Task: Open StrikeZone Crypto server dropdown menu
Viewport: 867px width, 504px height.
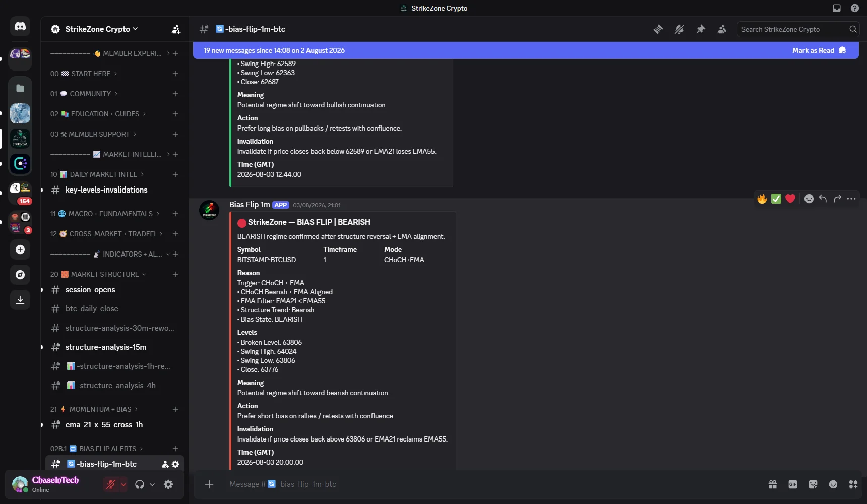Action: tap(101, 29)
